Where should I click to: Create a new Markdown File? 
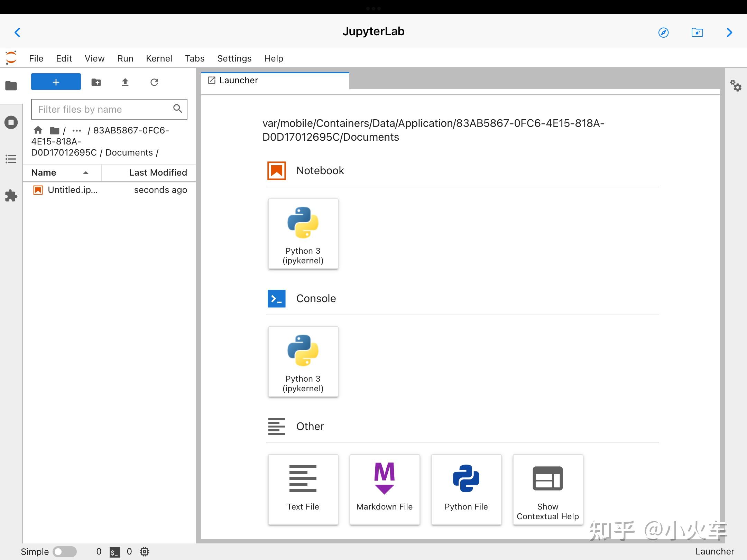coord(385,489)
